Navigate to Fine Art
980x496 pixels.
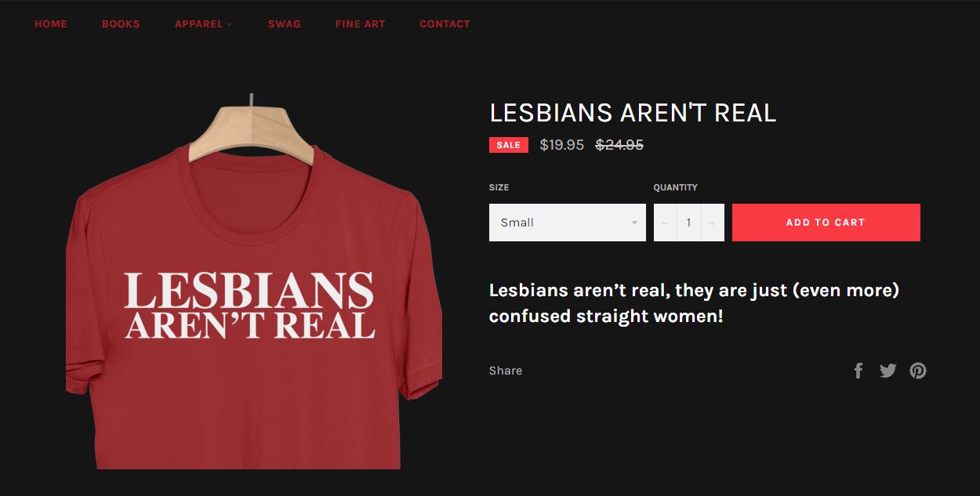coord(361,24)
